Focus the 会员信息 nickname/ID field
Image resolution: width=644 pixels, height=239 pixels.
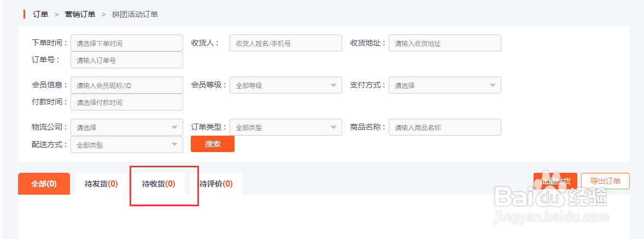pyautogui.click(x=126, y=85)
